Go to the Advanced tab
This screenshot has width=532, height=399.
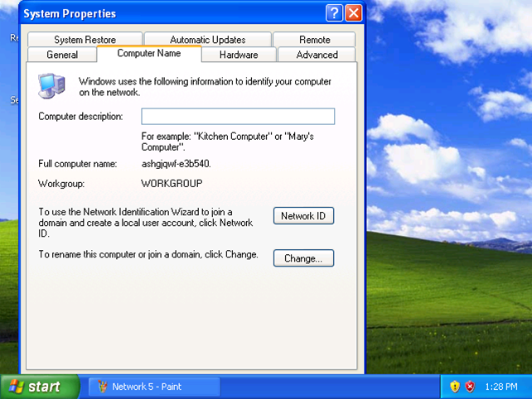(x=317, y=55)
